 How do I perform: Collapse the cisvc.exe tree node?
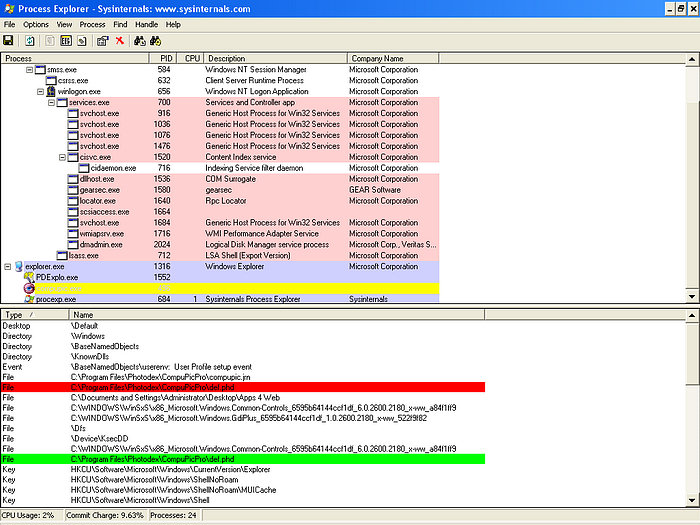62,157
